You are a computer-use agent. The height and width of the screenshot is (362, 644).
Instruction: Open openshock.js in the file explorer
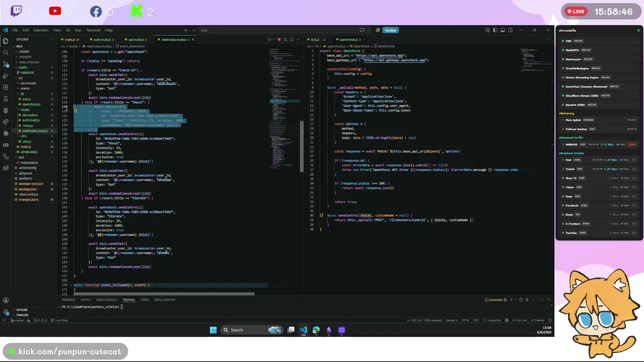coord(31,105)
